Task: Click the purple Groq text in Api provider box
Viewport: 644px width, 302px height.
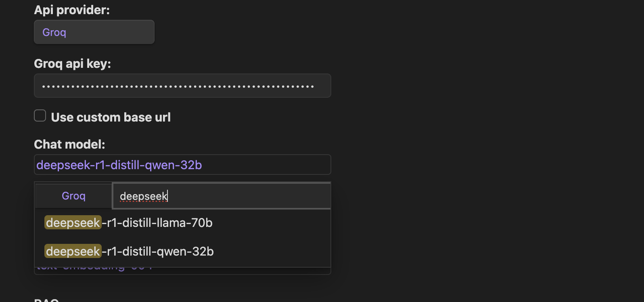Action: coord(54,32)
